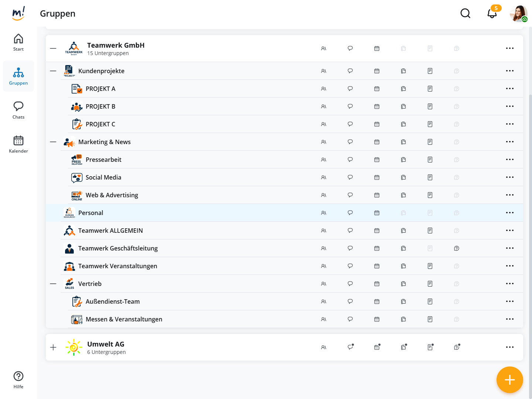Expand the Umwelt AG group
The image size is (532, 399).
coord(53,347)
